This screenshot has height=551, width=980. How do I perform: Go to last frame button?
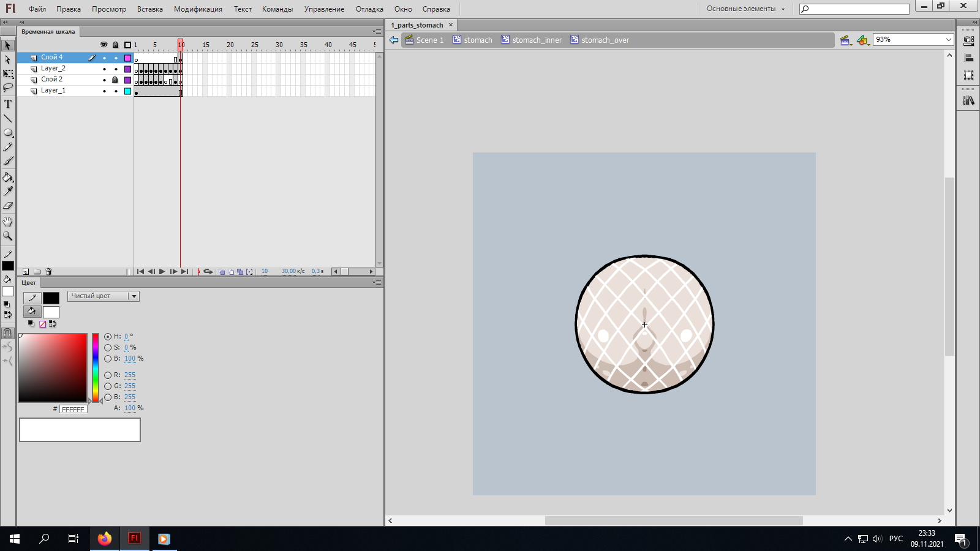pyautogui.click(x=184, y=272)
